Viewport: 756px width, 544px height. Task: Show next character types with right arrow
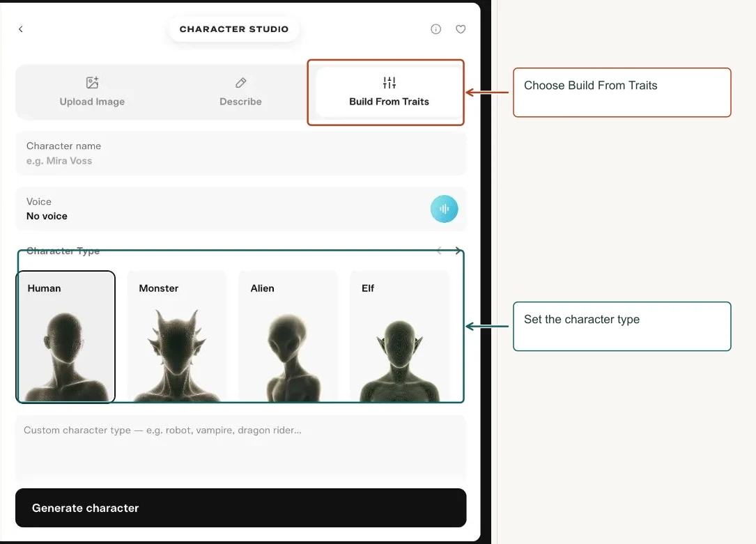[458, 251]
